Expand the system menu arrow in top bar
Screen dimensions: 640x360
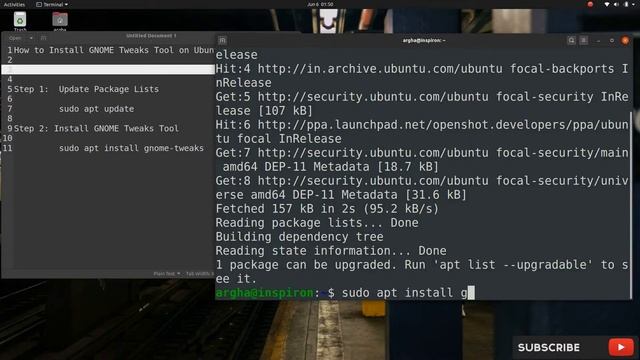click(x=634, y=4)
